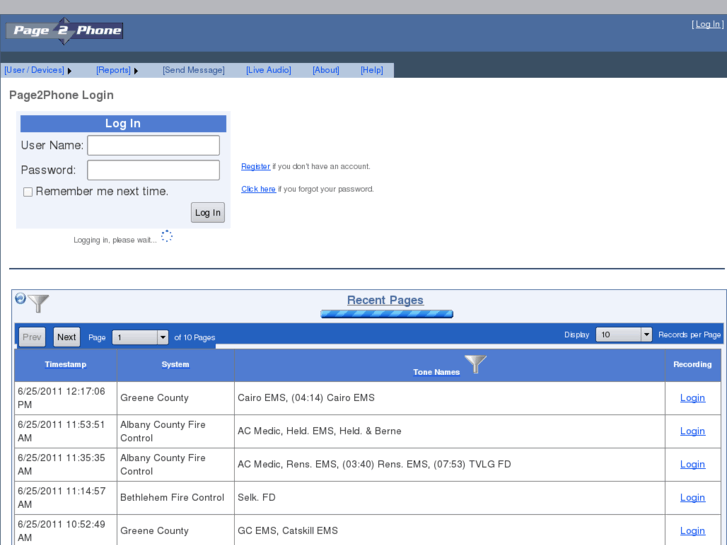The width and height of the screenshot is (727, 545).
Task: Sort by the System column header
Action: (175, 365)
